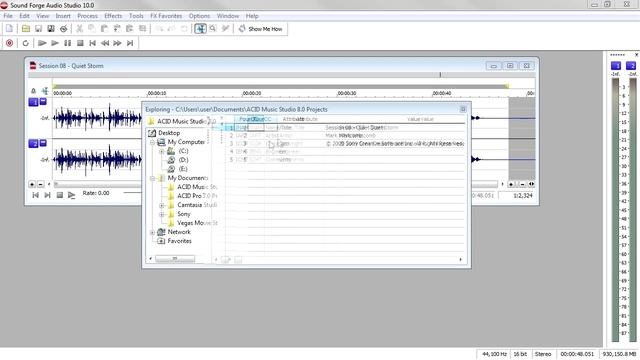Click the Stereo channels field in the status bar
This screenshot has width=640, height=360.
(x=543, y=354)
